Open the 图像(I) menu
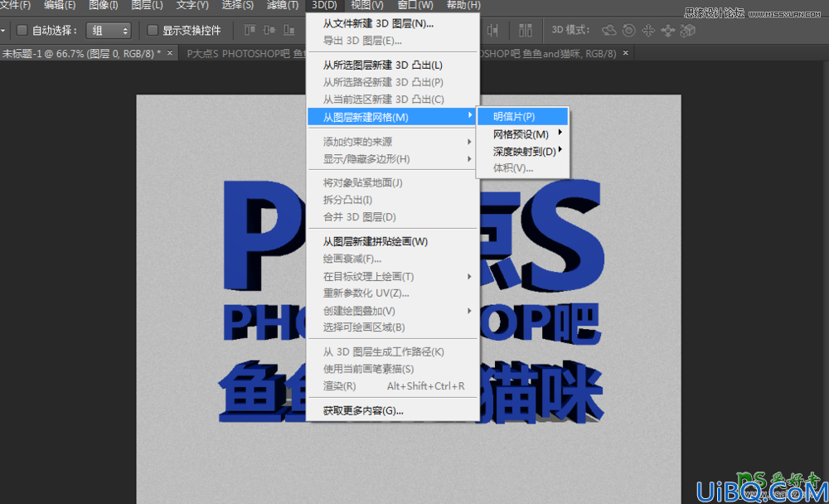Image resolution: width=829 pixels, height=504 pixels. tap(103, 5)
